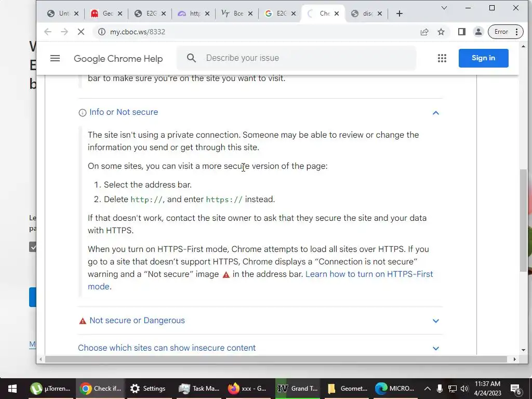Open Microsoft Edge 'MICRO...' taskbar item
The width and height of the screenshot is (532, 399).
pyautogui.click(x=395, y=389)
